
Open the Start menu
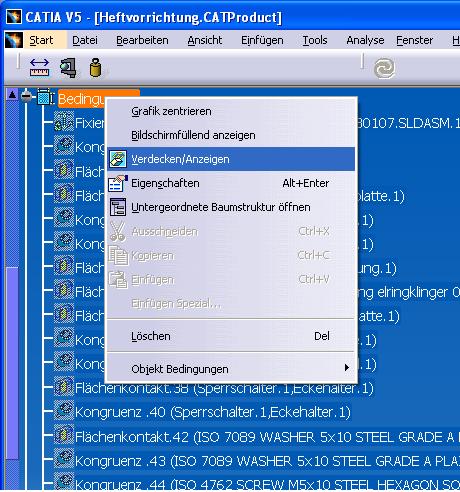tap(41, 40)
